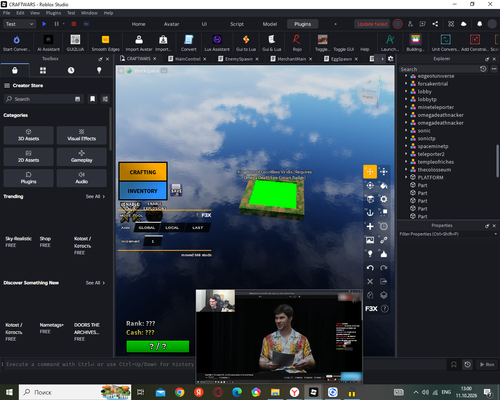
Task: Click the CRAFTING button in the viewport
Action: click(x=143, y=172)
